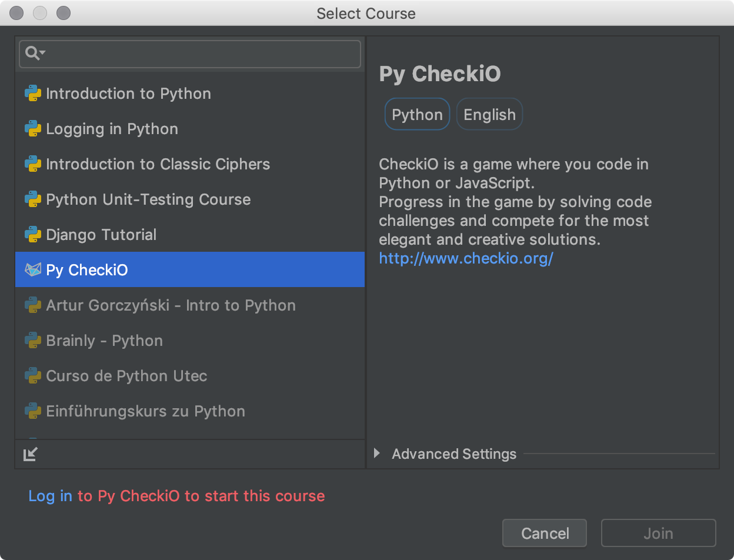734x560 pixels.
Task: Open the search options magnifier dropdown
Action: [x=35, y=54]
